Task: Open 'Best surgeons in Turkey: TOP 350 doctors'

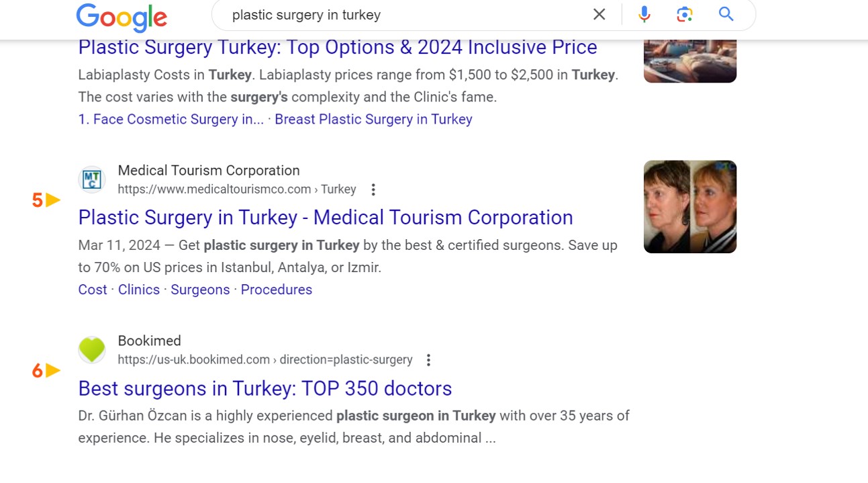Action: [264, 388]
